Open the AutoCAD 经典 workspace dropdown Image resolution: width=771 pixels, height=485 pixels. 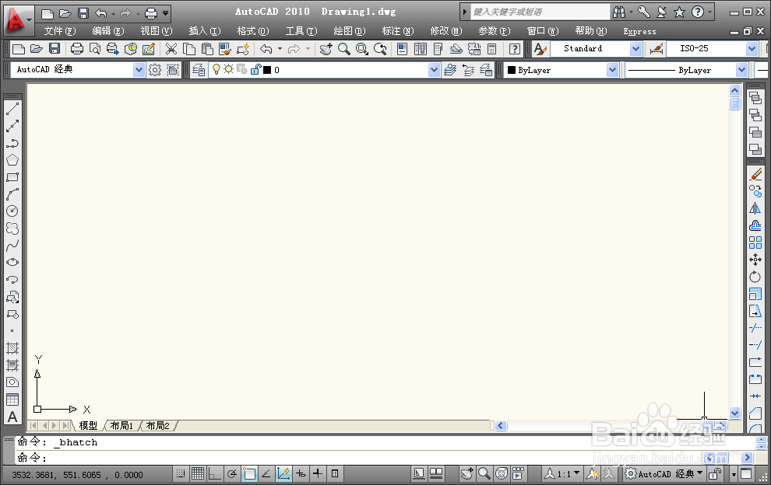pyautogui.click(x=139, y=70)
